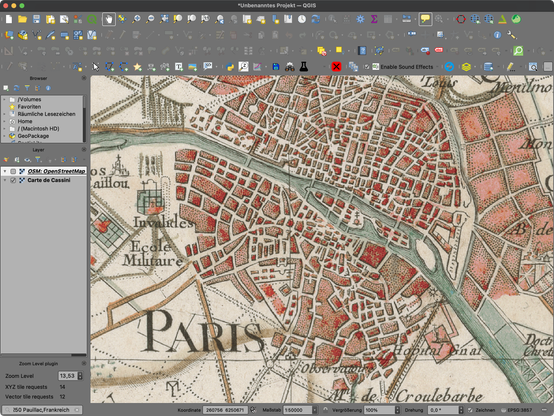Screen dimensions: 554x416
Task: Expand the /Volumes browser entry
Action: coord(5,100)
